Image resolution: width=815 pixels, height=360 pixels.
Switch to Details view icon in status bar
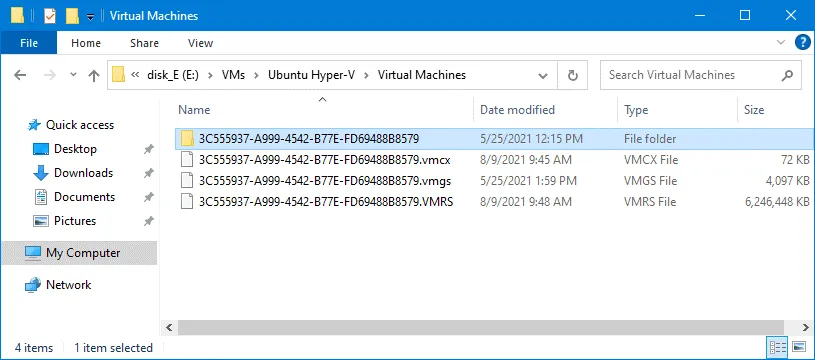[777, 347]
